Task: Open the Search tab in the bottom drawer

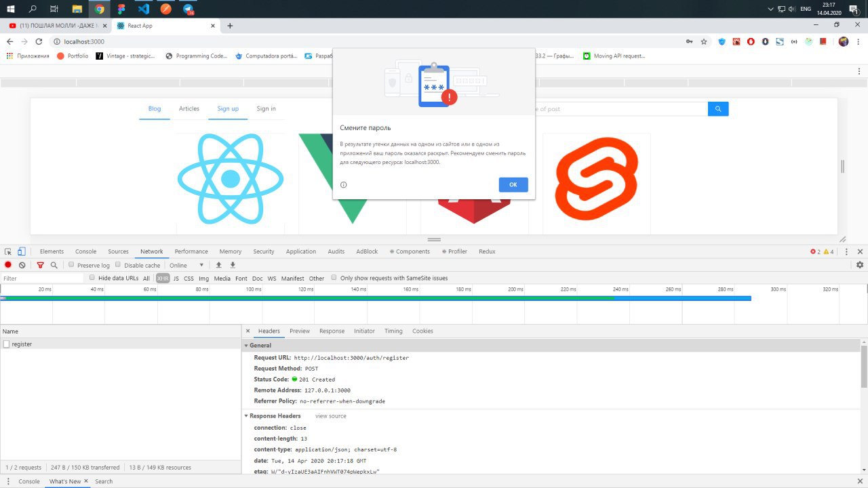Action: tap(104, 481)
